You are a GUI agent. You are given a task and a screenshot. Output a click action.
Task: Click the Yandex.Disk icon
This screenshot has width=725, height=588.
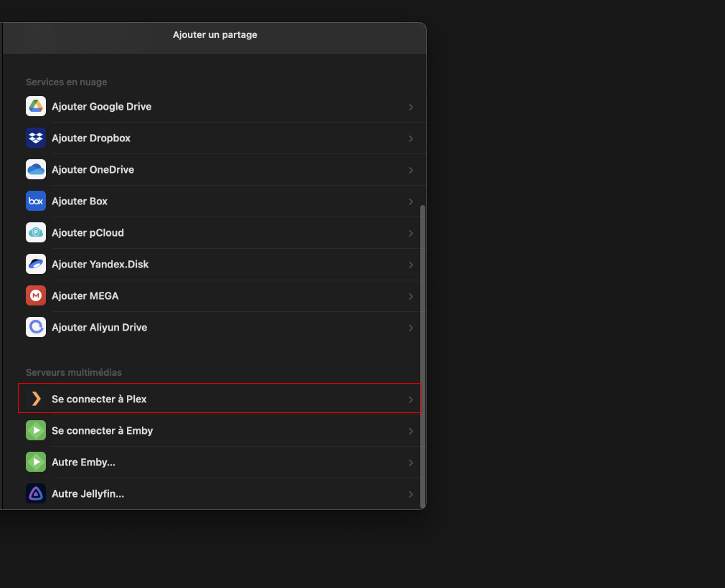coord(36,264)
